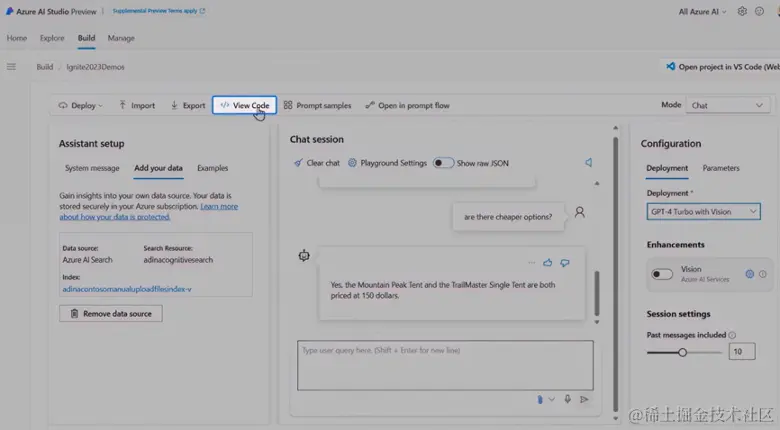The image size is (780, 430).
Task: Click Remove data source button
Action: [x=111, y=314]
